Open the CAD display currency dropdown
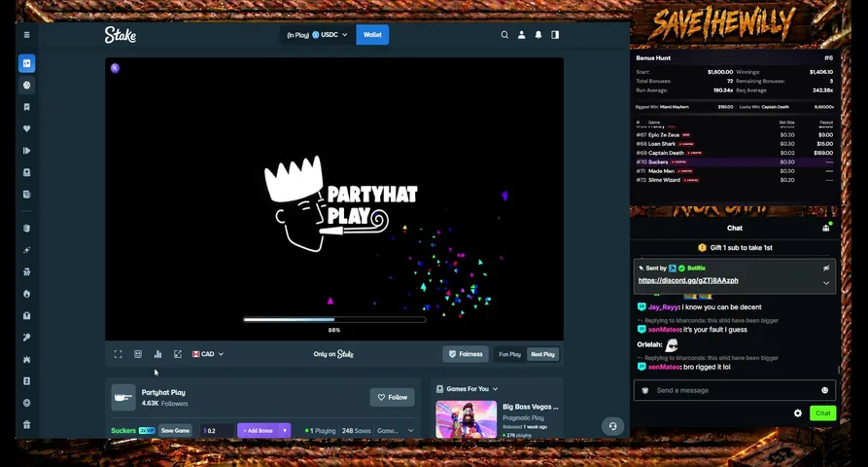 tap(208, 354)
